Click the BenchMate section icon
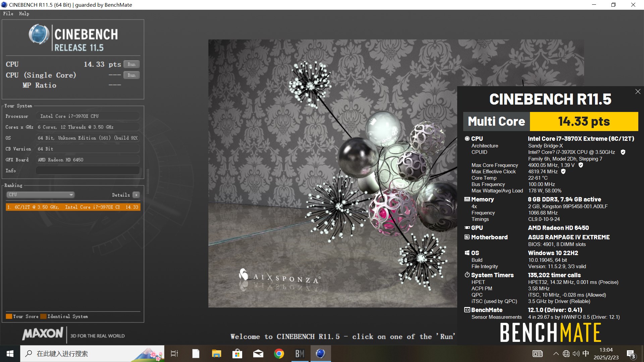Image resolution: width=644 pixels, height=362 pixels. pyautogui.click(x=467, y=310)
